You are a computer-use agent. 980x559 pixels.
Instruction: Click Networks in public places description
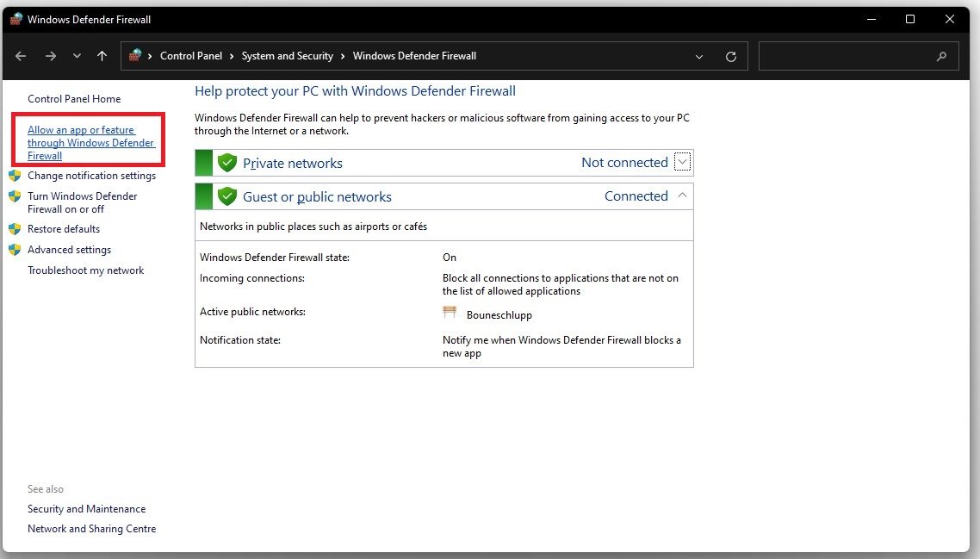pos(313,227)
